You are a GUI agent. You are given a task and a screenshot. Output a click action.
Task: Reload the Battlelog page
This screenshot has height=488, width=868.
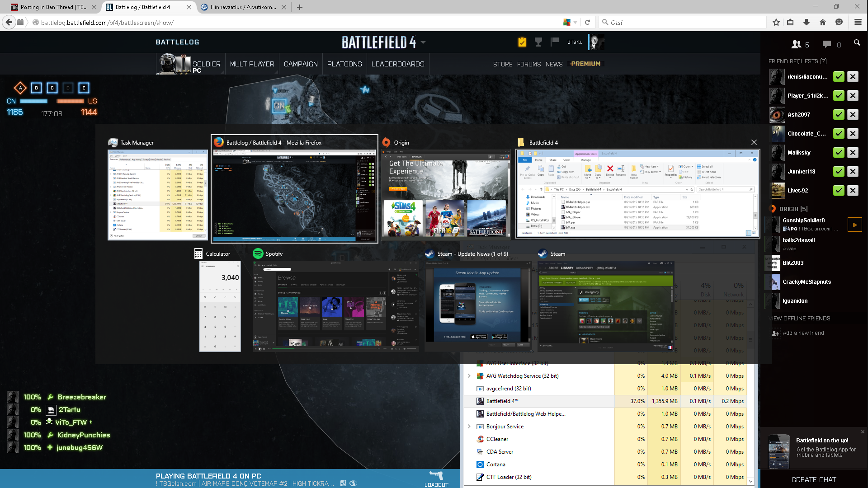pos(588,22)
